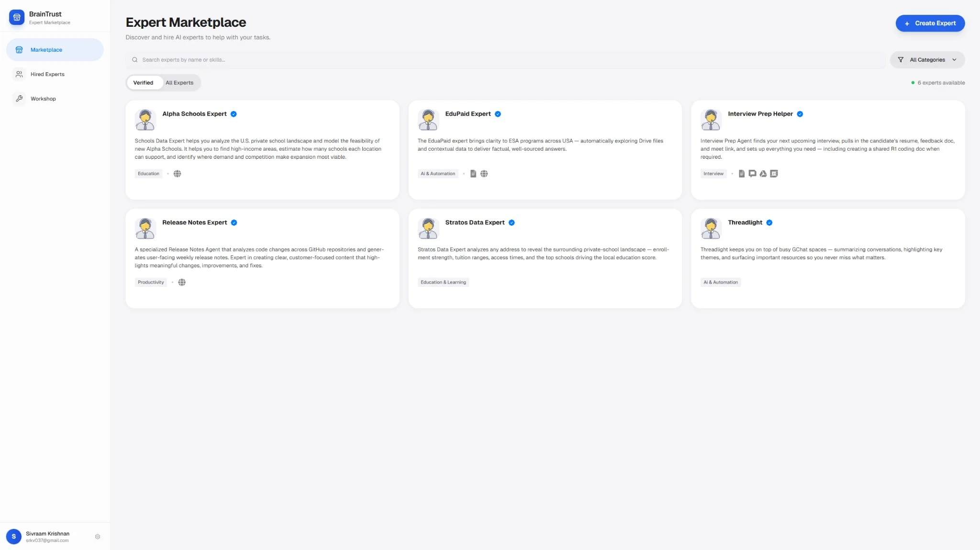This screenshot has width=980, height=550.
Task: Click globe icon on Alpha Schools Expert card
Action: [x=177, y=174]
